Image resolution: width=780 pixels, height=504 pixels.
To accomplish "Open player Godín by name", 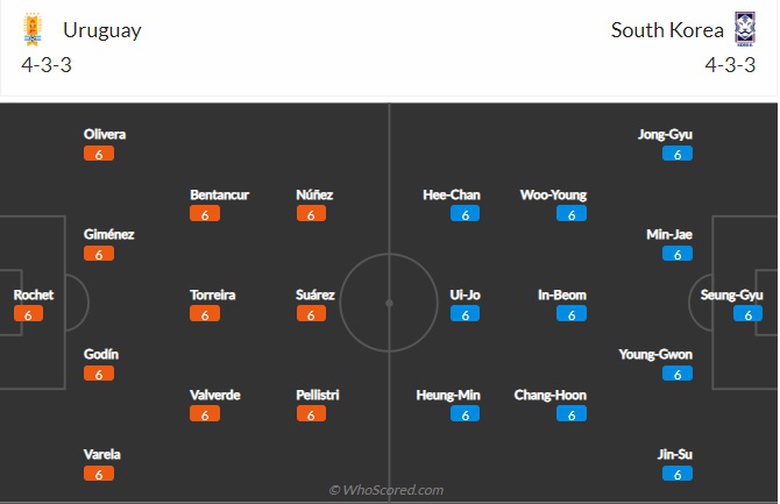I will click(102, 354).
